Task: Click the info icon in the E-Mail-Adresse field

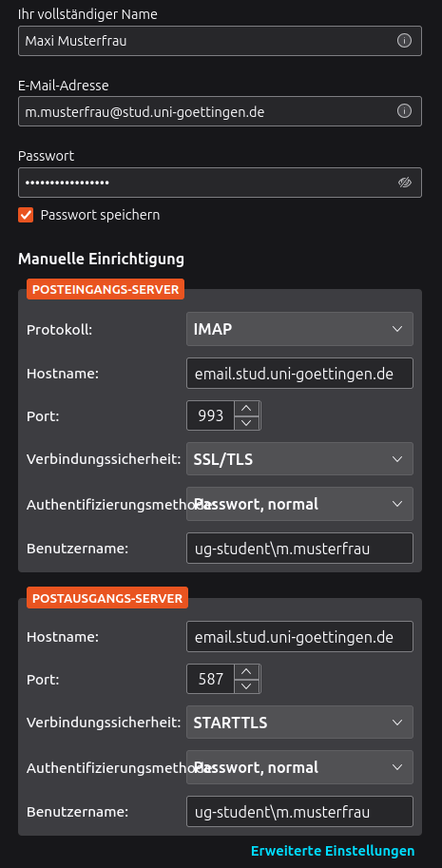Action: pos(404,111)
